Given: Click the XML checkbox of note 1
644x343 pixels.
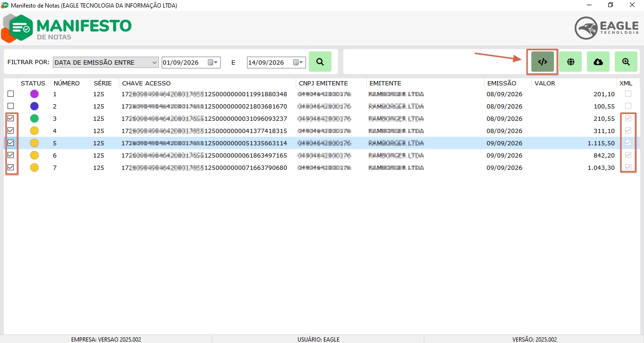Looking at the screenshot, I should [x=628, y=94].
